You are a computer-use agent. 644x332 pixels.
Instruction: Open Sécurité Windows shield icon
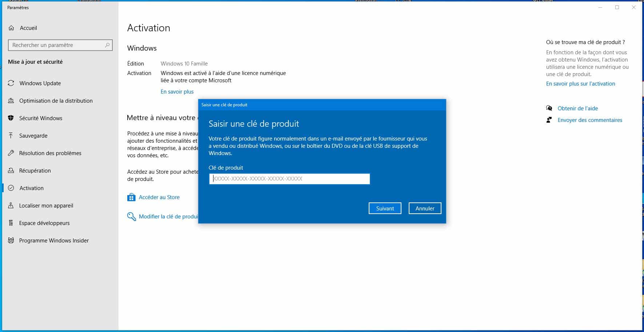click(x=11, y=118)
